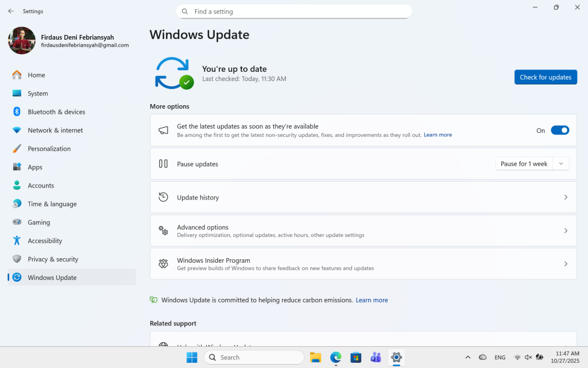This screenshot has width=588, height=368.
Task: Click the Time & language globe-clock icon
Action: (x=17, y=204)
